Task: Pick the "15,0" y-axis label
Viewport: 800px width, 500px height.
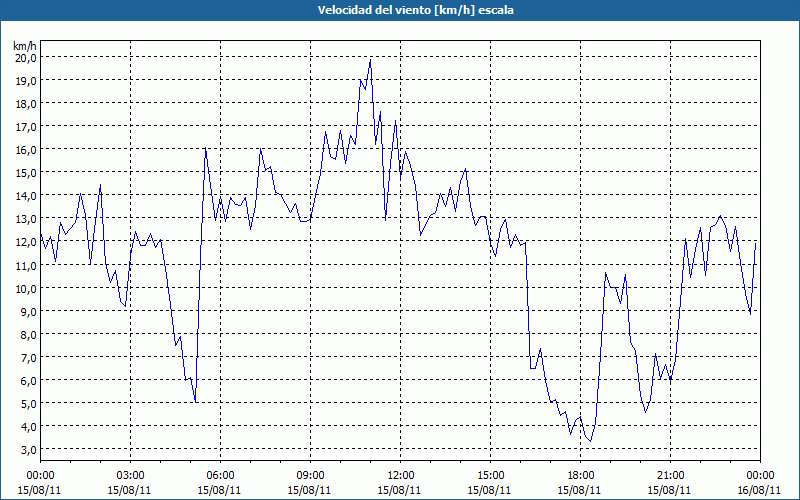Action: pyautogui.click(x=25, y=172)
